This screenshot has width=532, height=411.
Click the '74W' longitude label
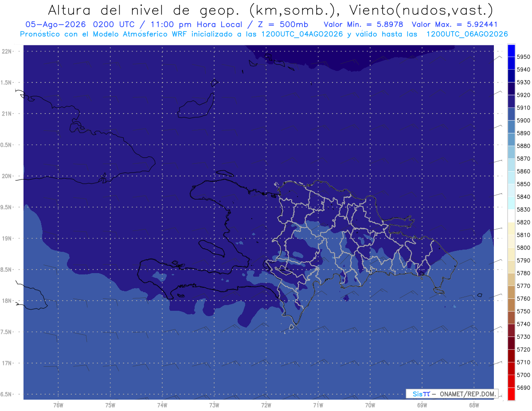[x=162, y=405]
